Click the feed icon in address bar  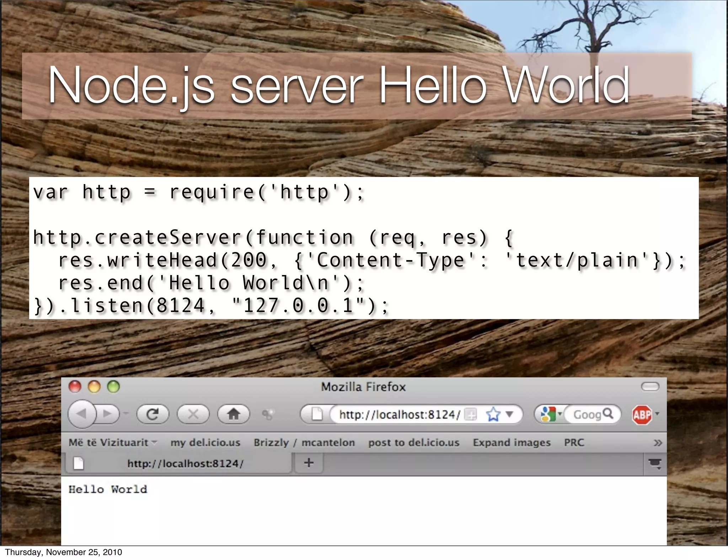click(x=471, y=414)
